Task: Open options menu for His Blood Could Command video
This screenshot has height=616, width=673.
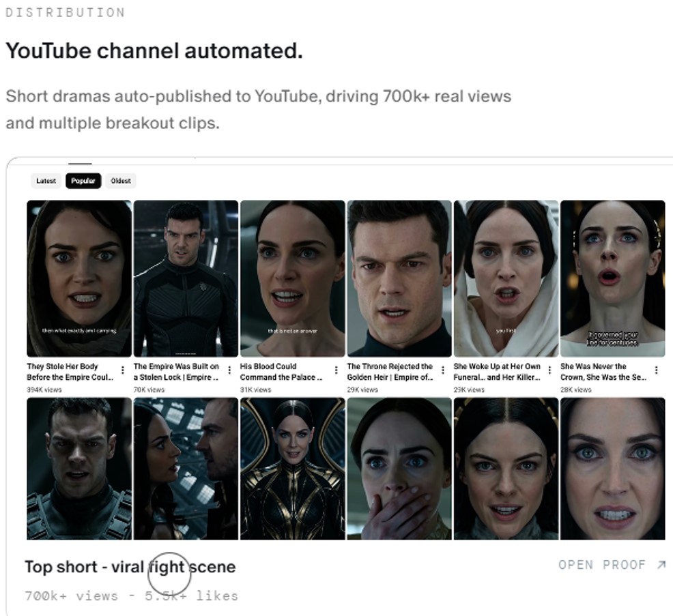Action: (x=336, y=369)
